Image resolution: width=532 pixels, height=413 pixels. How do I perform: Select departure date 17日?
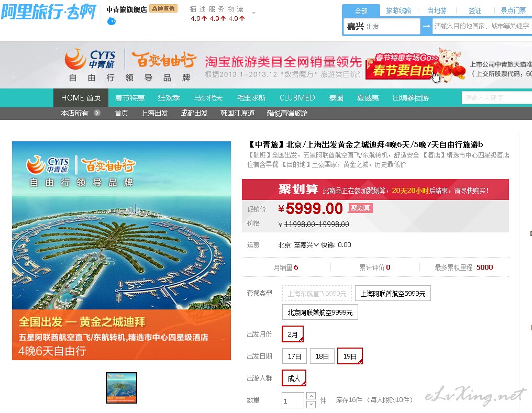pos(294,356)
